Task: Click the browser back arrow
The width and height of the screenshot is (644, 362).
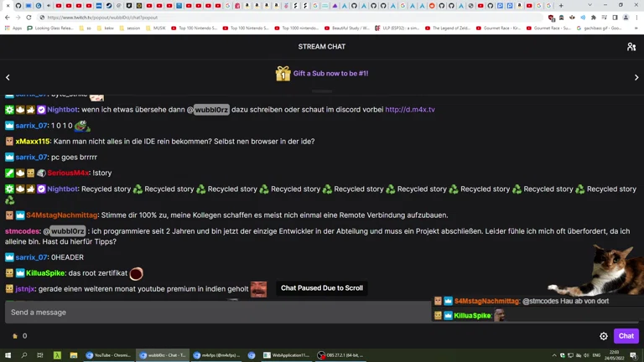Action: [x=8, y=18]
